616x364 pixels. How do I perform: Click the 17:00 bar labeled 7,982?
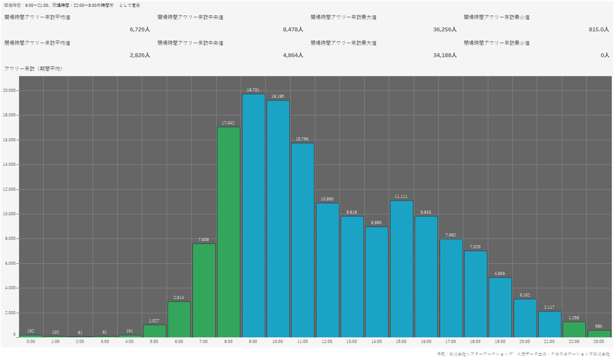point(451,288)
